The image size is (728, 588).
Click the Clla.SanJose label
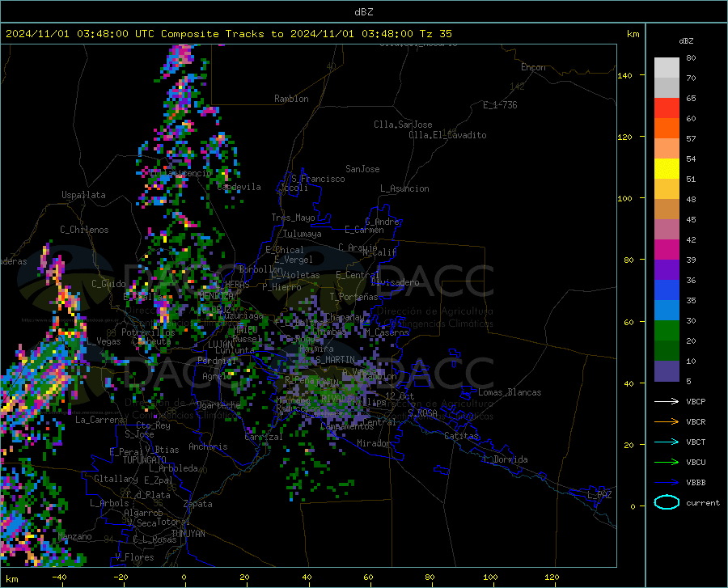[403, 125]
